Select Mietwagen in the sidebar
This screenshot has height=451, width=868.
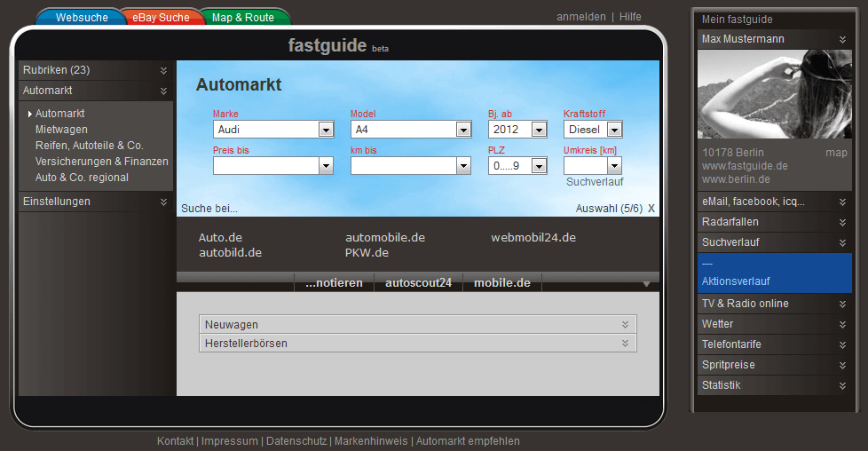click(x=61, y=130)
